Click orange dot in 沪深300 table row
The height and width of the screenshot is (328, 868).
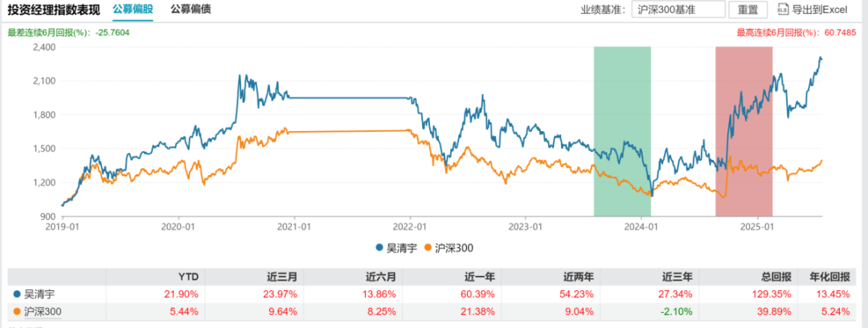click(x=17, y=312)
